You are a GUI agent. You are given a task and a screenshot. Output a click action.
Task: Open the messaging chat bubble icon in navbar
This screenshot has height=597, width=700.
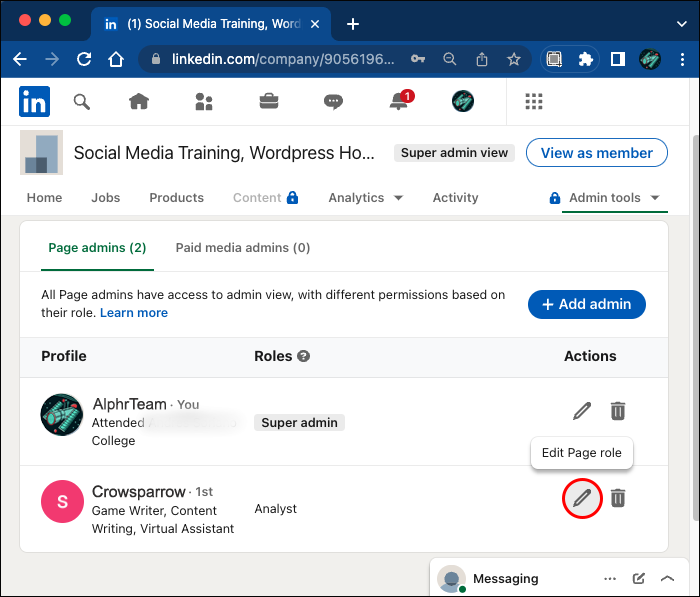pyautogui.click(x=334, y=101)
